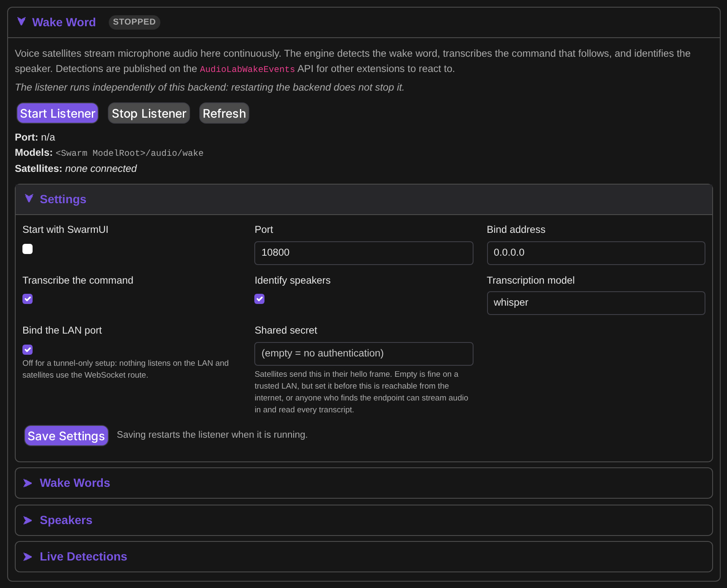The image size is (727, 588).
Task: Click the 'none connected' satellites text
Action: pyautogui.click(x=101, y=168)
